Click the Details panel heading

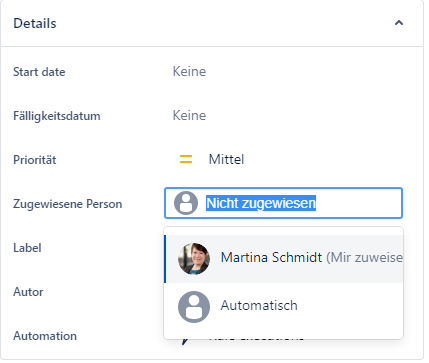coord(35,23)
